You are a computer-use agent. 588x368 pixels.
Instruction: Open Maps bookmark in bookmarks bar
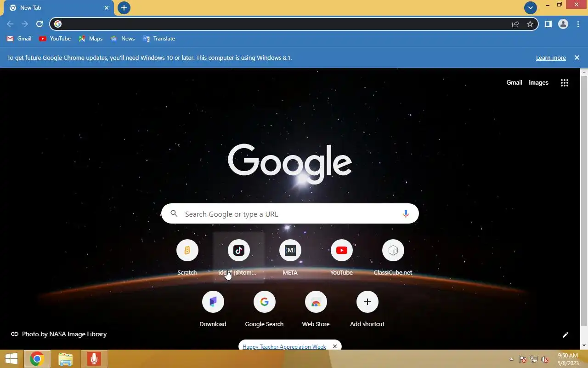point(90,39)
